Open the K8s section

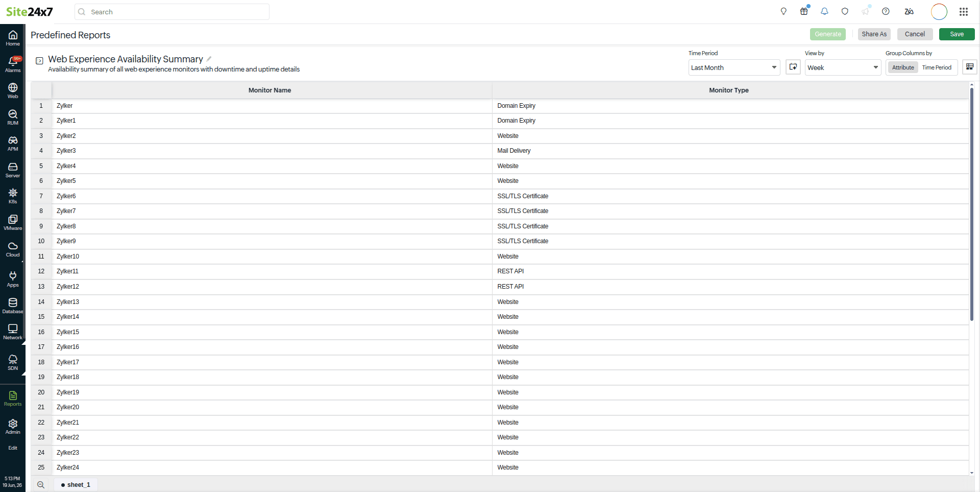point(13,196)
